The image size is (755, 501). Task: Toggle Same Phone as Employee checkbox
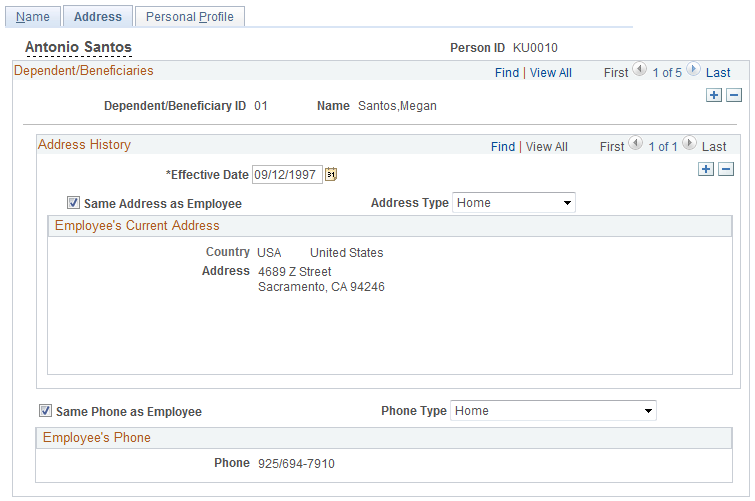[45, 411]
